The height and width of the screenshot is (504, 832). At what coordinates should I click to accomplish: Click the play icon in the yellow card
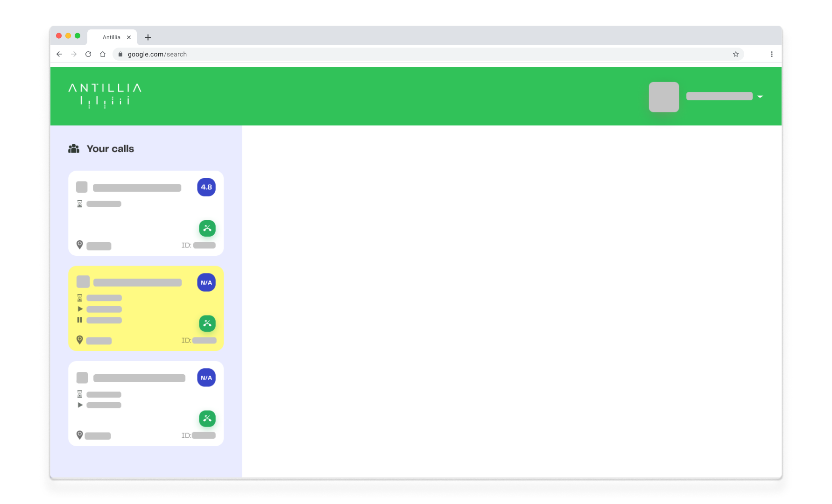(80, 309)
